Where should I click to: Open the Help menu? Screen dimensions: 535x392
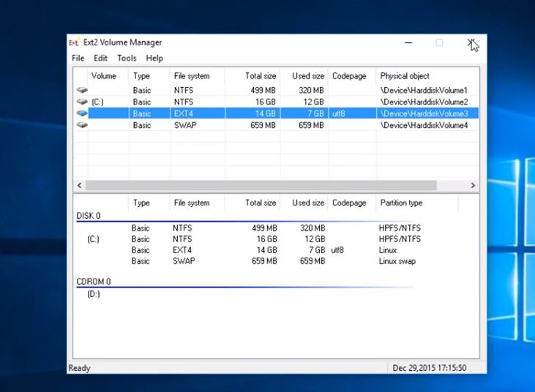[x=154, y=59]
